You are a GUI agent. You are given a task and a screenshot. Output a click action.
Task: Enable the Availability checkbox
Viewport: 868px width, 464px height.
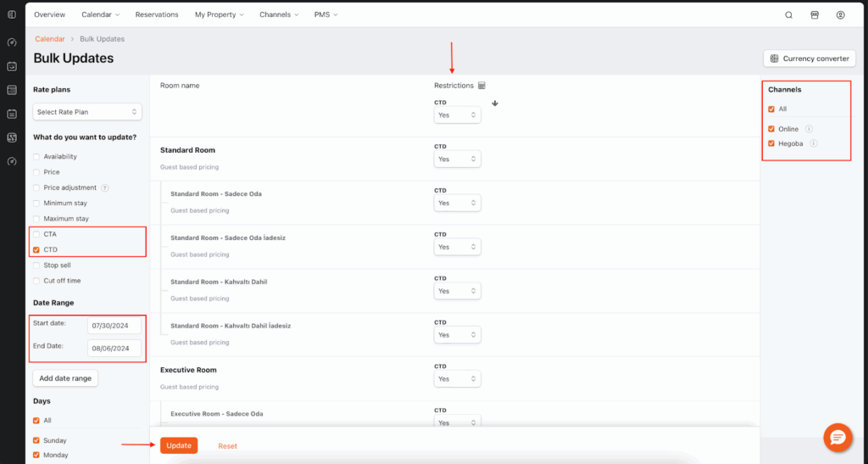[x=36, y=157]
